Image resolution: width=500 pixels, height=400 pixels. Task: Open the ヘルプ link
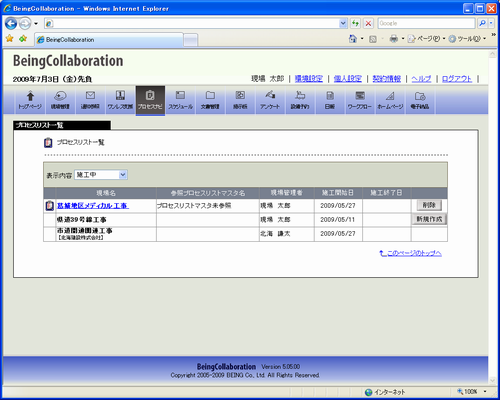click(421, 79)
